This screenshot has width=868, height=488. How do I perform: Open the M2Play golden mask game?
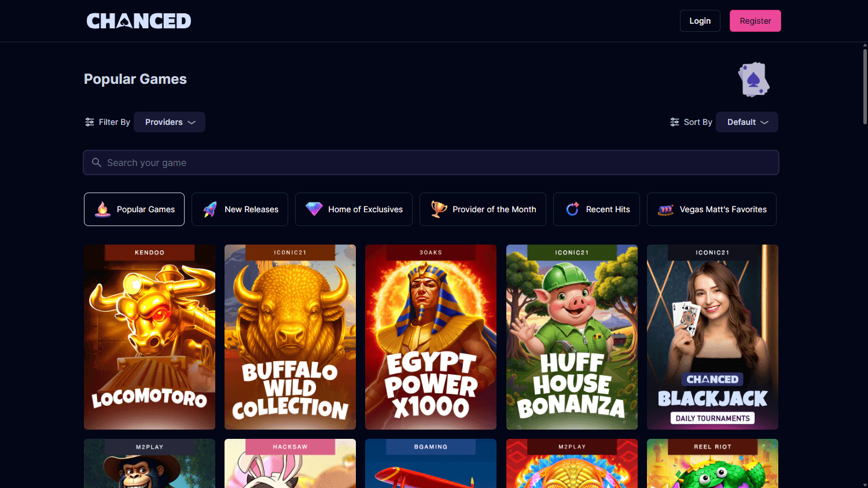click(x=572, y=464)
